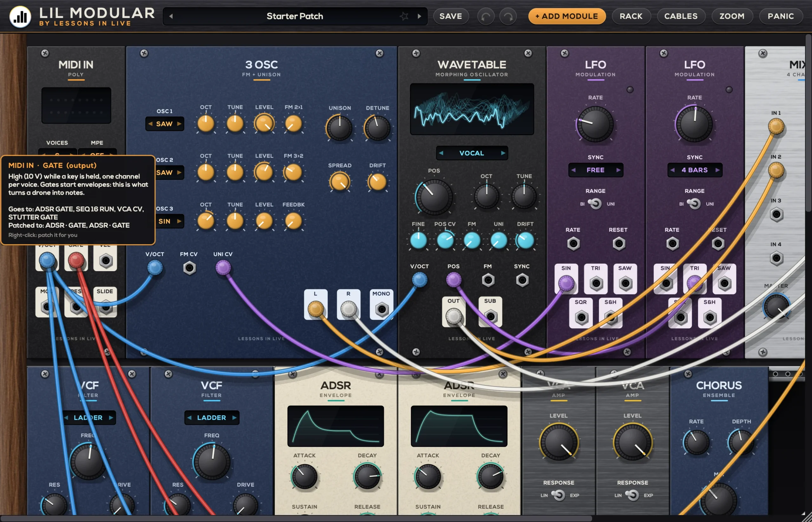This screenshot has width=812, height=522.
Task: Click the Wavetable waveform display
Action: coord(472,109)
